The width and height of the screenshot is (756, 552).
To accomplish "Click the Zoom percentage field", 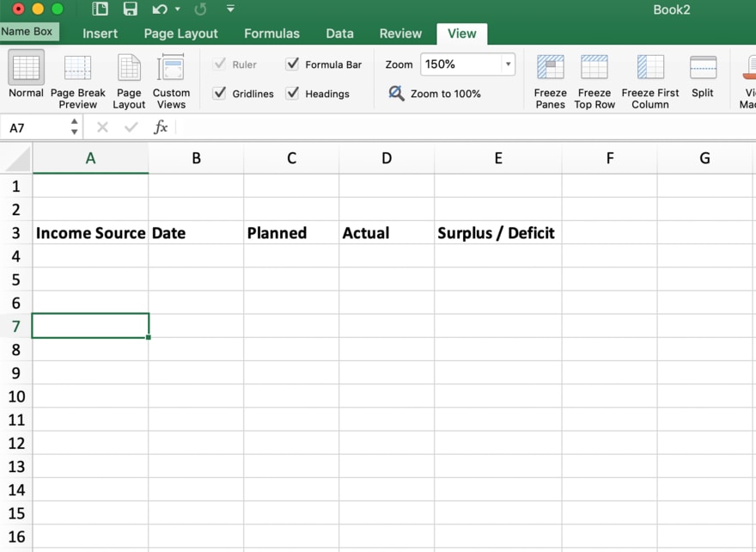I will point(461,64).
